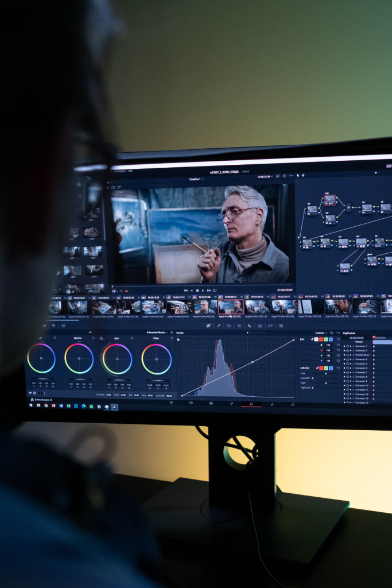
Task: Toggle the green curve edit channel
Action: point(325,339)
